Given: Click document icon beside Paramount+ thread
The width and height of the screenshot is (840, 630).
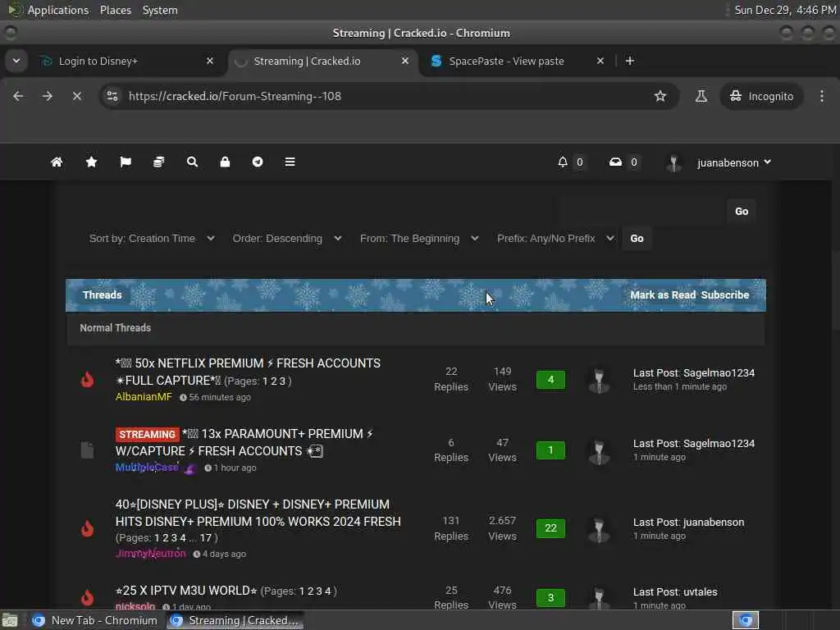Looking at the screenshot, I should (x=87, y=450).
